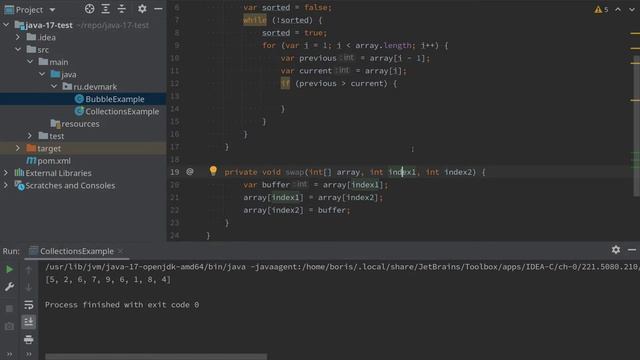This screenshot has width=640, height=360.
Task: Collapse the src folder
Action: [x=18, y=49]
